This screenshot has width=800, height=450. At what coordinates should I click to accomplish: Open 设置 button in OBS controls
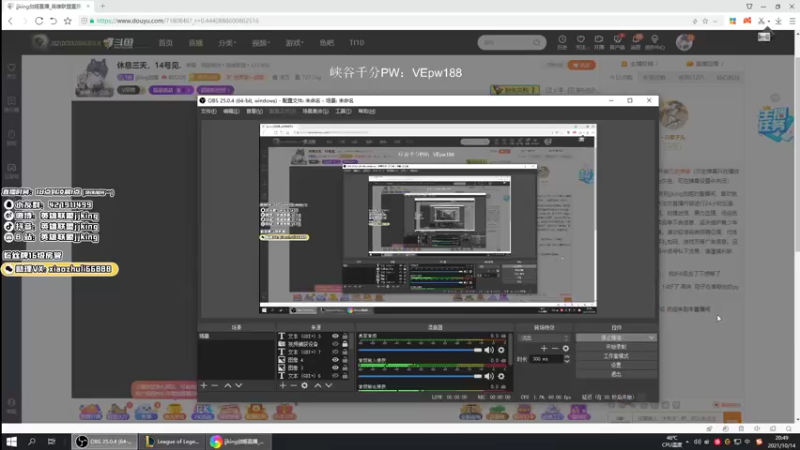(616, 365)
